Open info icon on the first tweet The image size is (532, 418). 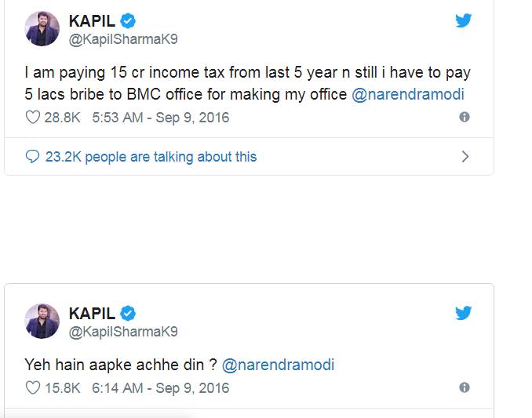[x=465, y=118]
